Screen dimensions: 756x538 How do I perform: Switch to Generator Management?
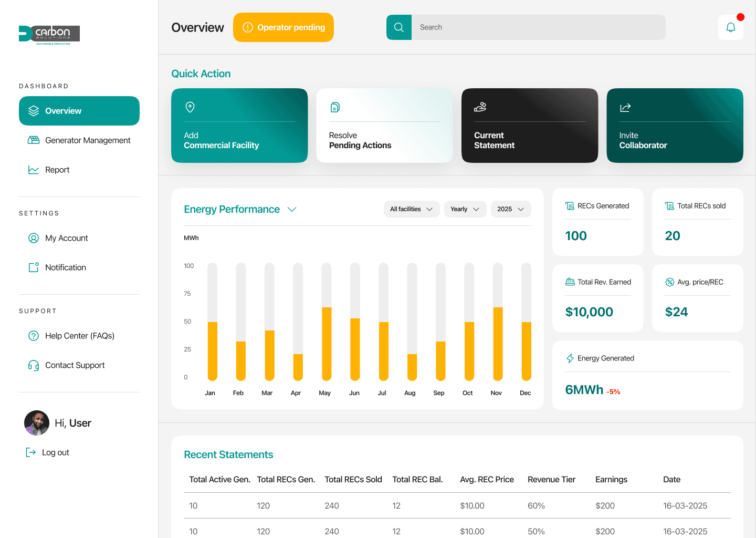pyautogui.click(x=87, y=140)
